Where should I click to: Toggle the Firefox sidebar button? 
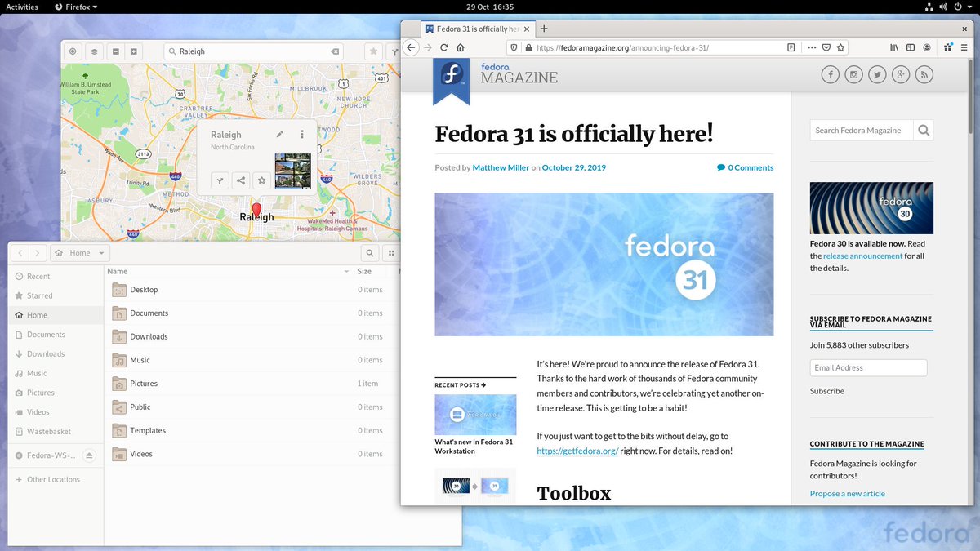[911, 47]
